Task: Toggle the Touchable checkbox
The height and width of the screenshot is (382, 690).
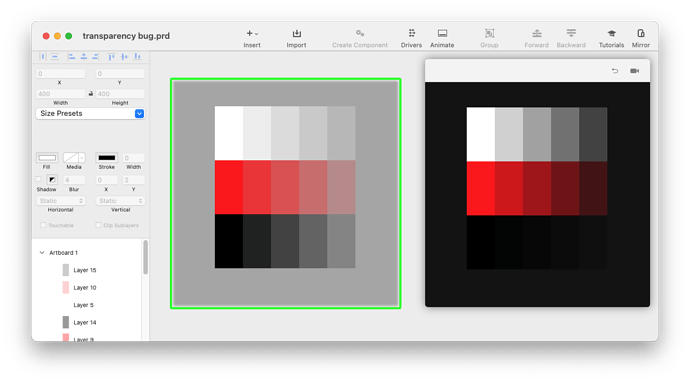Action: pos(43,225)
